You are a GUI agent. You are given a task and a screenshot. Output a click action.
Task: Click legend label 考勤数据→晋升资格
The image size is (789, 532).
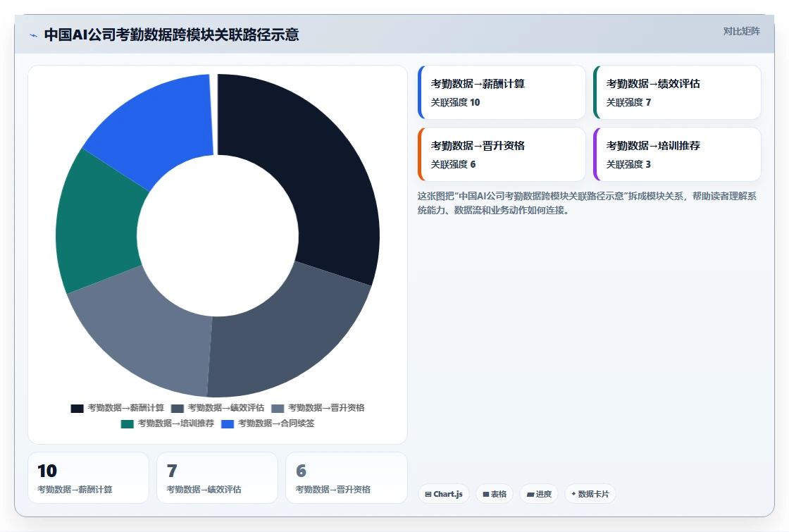pyautogui.click(x=326, y=408)
